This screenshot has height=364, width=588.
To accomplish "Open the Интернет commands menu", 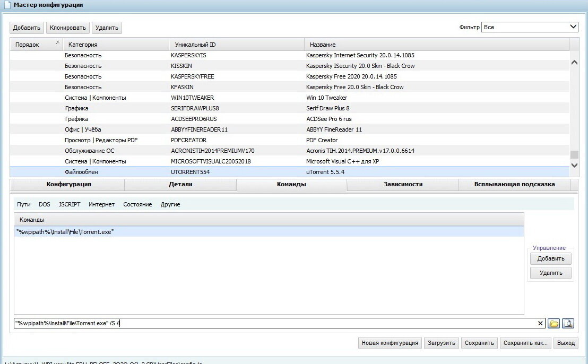I will pos(101,204).
